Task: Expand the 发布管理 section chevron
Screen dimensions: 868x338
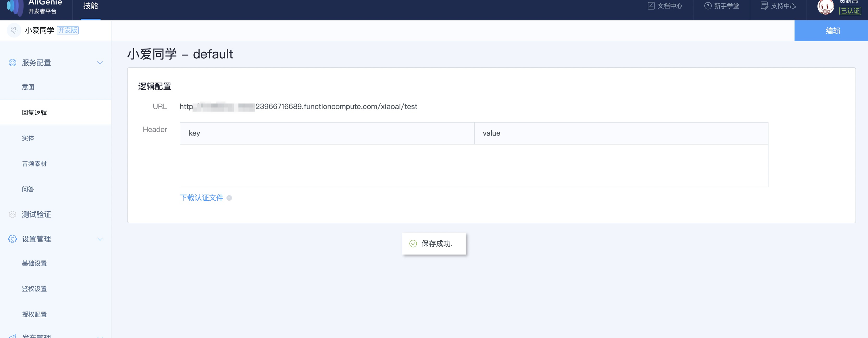Action: point(100,336)
